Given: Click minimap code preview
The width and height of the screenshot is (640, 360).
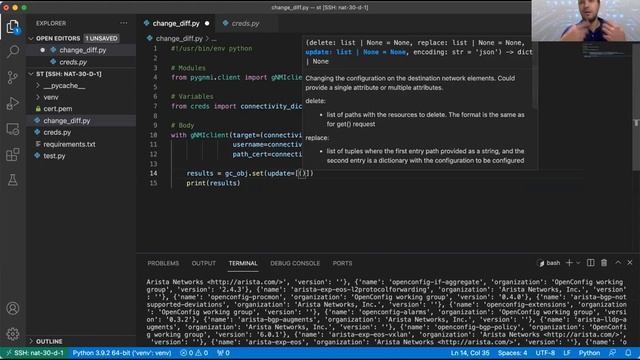Looking at the screenshot, I should pyautogui.click(x=605, y=51).
